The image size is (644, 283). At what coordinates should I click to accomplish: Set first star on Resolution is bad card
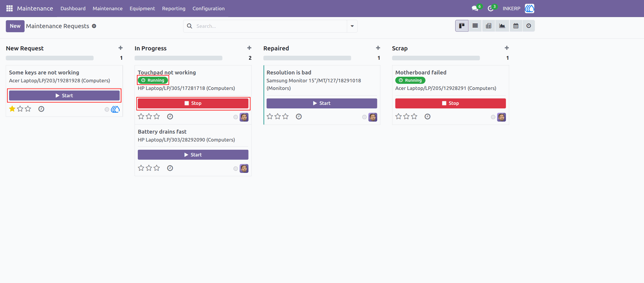point(270,116)
